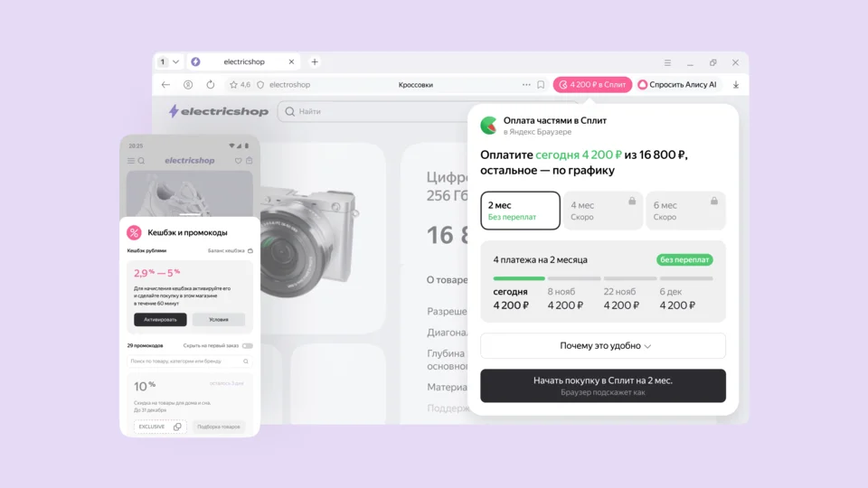This screenshot has height=488, width=868.
Task: Click Подборка товаров button
Action: [219, 427]
